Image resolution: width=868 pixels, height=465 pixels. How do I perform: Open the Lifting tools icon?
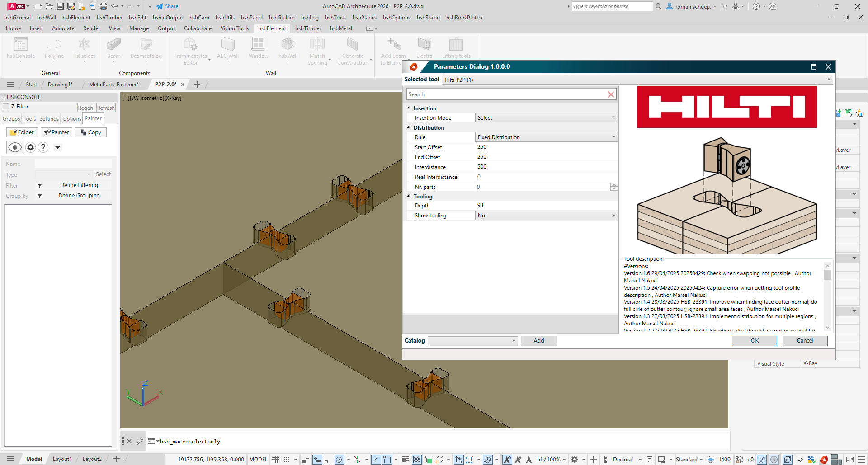[456, 45]
